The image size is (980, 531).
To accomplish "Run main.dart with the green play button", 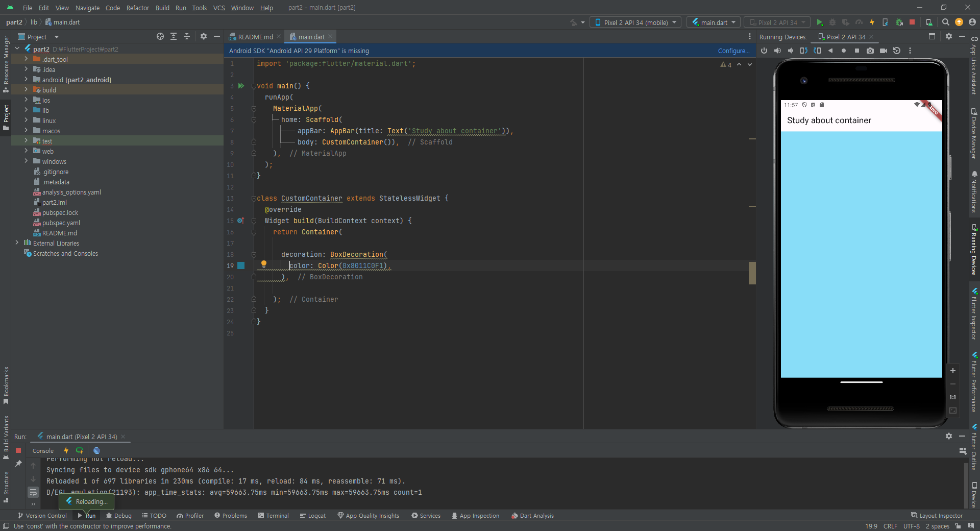I will [x=819, y=22].
